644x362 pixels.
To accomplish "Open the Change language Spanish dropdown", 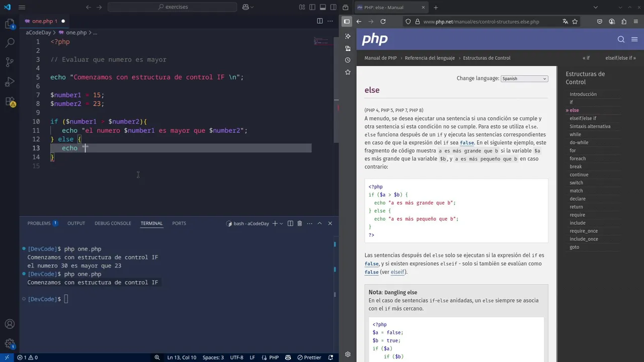I will tap(524, 78).
